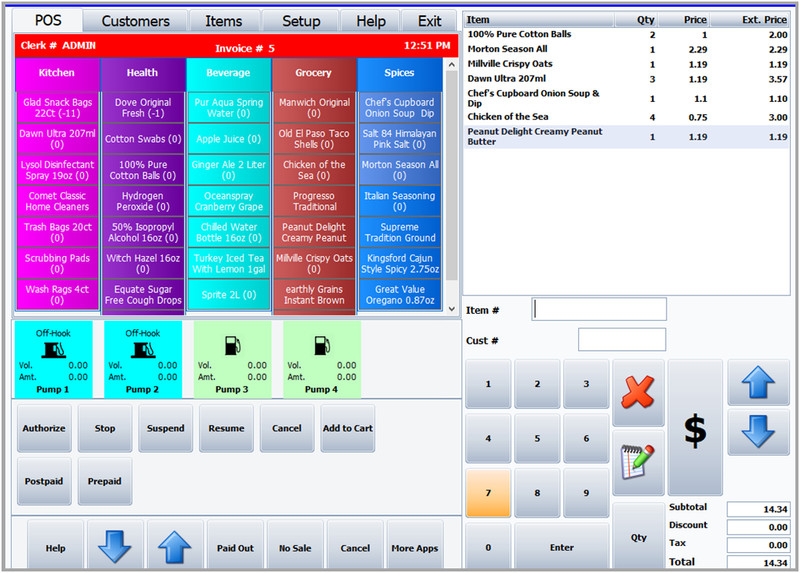Add Apple Juice item
Screen dimensions: 800x573
click(x=229, y=139)
